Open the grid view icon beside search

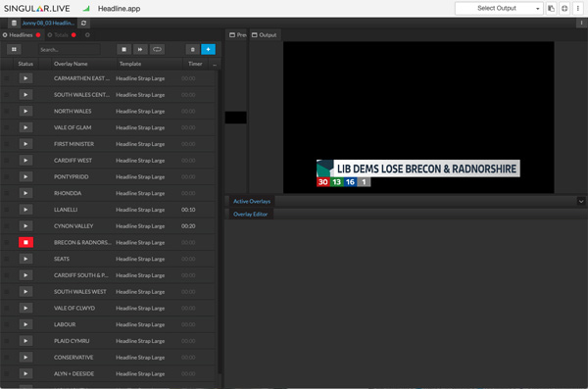[x=14, y=50]
